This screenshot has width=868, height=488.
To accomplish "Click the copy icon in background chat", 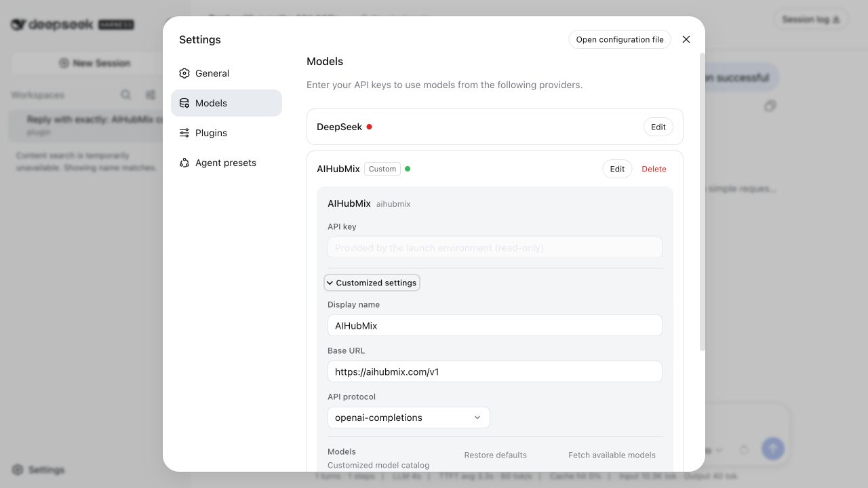I will [770, 106].
